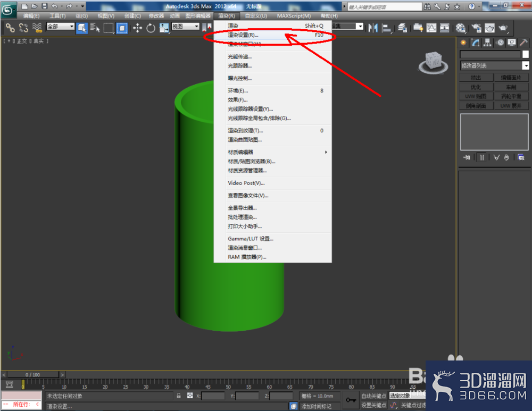
Task: Activate the Select Object tool
Action: click(x=82, y=28)
